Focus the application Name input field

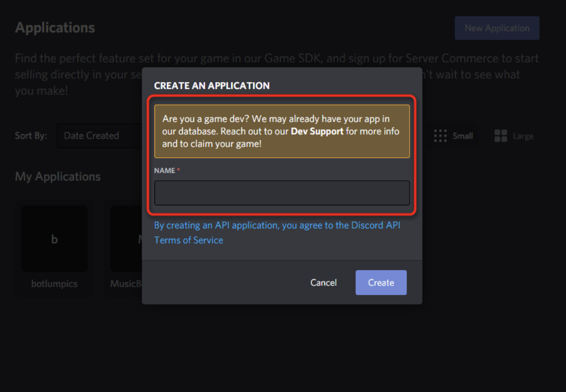(282, 193)
